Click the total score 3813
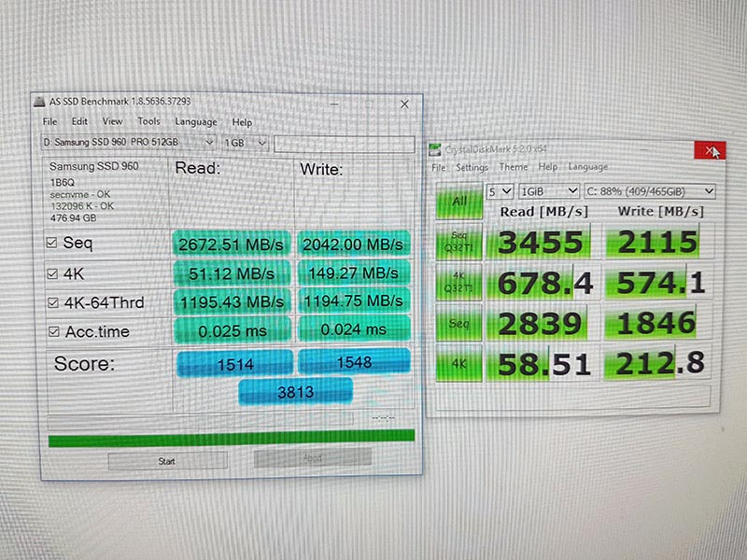747x560 pixels. coord(295,392)
